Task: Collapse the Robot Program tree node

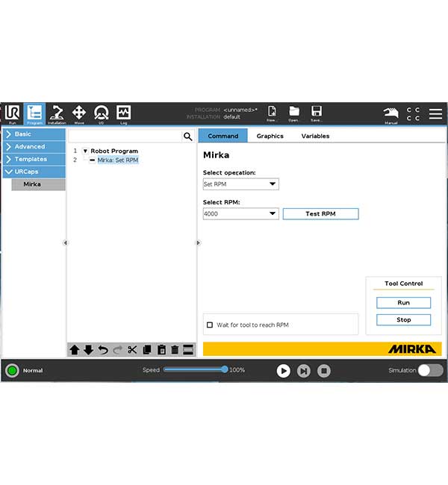Action: [85, 151]
